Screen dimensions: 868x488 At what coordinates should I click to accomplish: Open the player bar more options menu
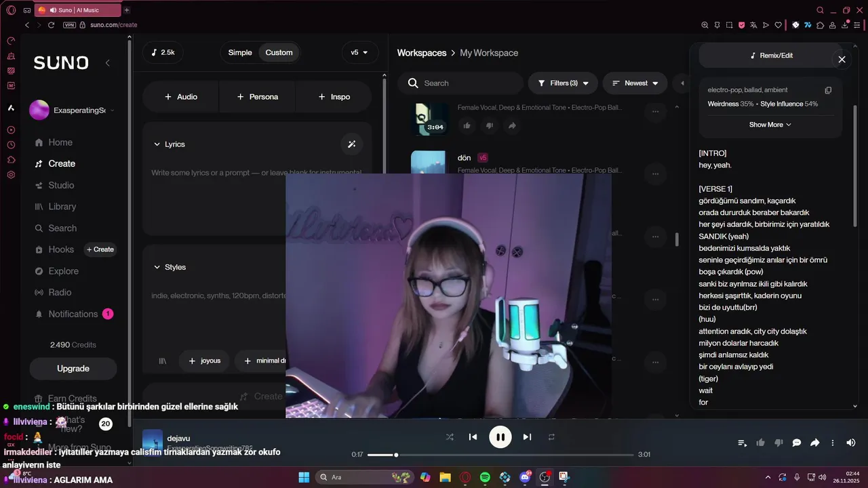833,443
